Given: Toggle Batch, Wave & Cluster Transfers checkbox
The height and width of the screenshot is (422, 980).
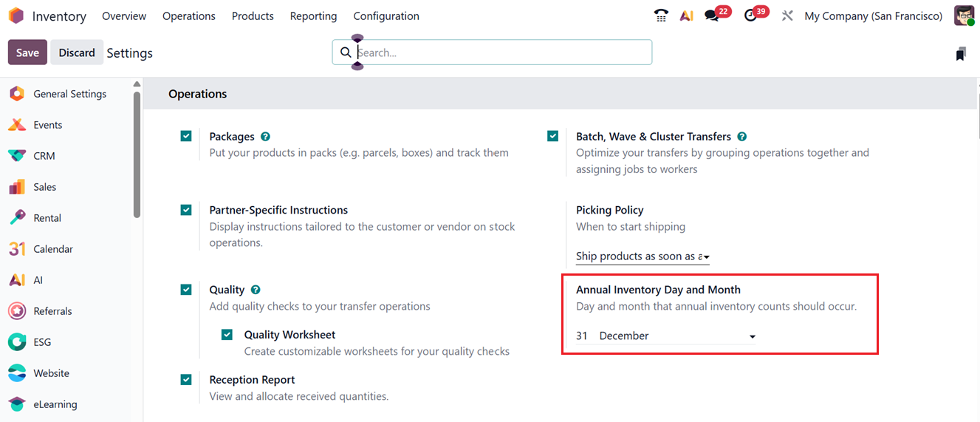Looking at the screenshot, I should point(552,136).
